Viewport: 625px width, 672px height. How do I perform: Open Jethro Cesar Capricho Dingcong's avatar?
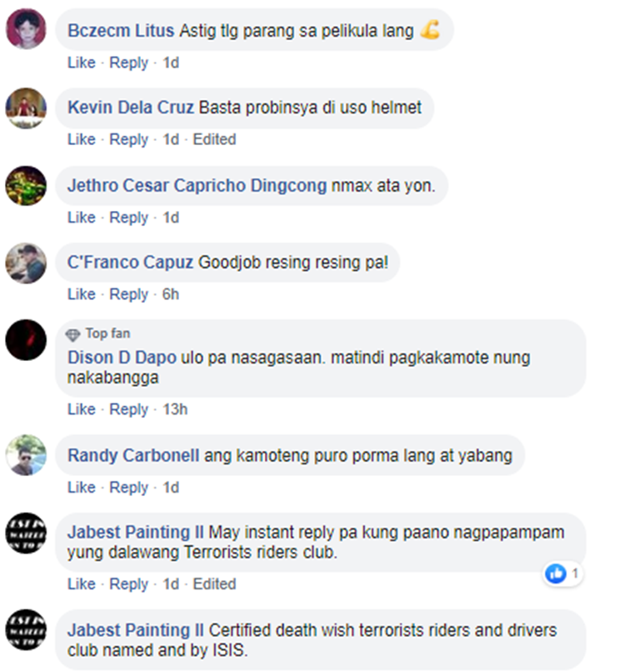click(26, 186)
